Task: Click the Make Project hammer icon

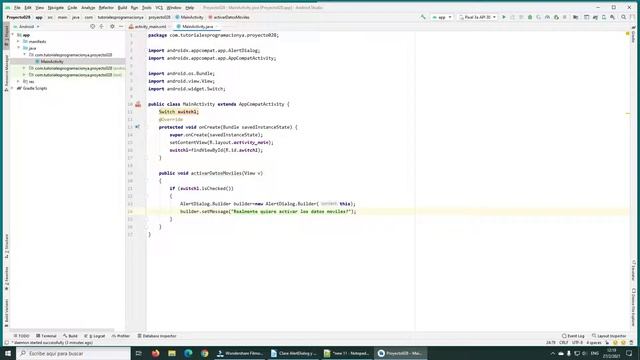Action: coord(423,17)
